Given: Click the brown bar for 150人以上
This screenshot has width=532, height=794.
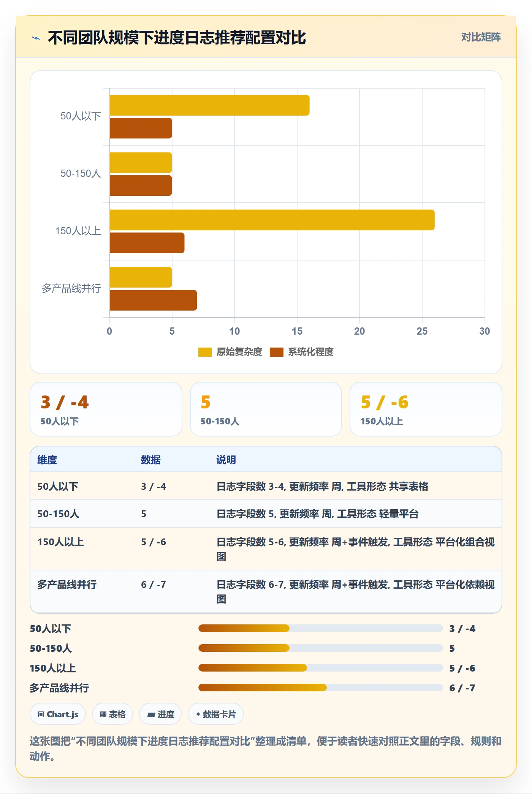Looking at the screenshot, I should [x=147, y=243].
